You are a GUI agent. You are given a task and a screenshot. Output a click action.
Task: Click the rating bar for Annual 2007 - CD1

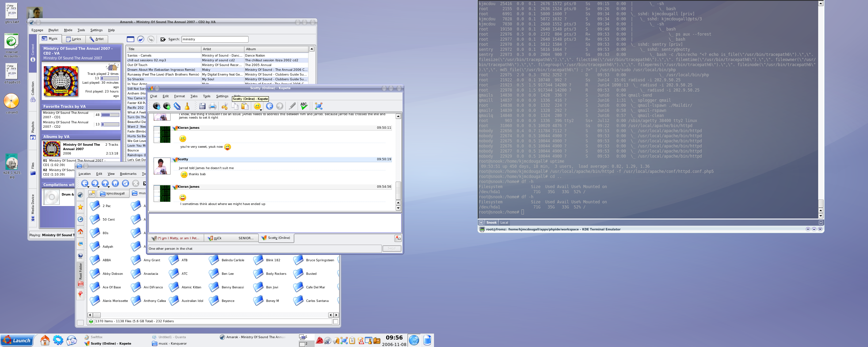tap(110, 115)
